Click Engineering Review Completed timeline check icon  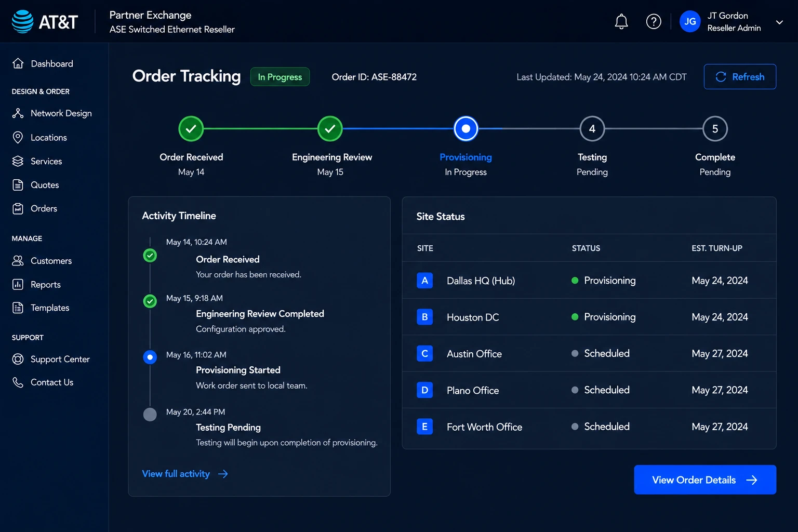(150, 301)
